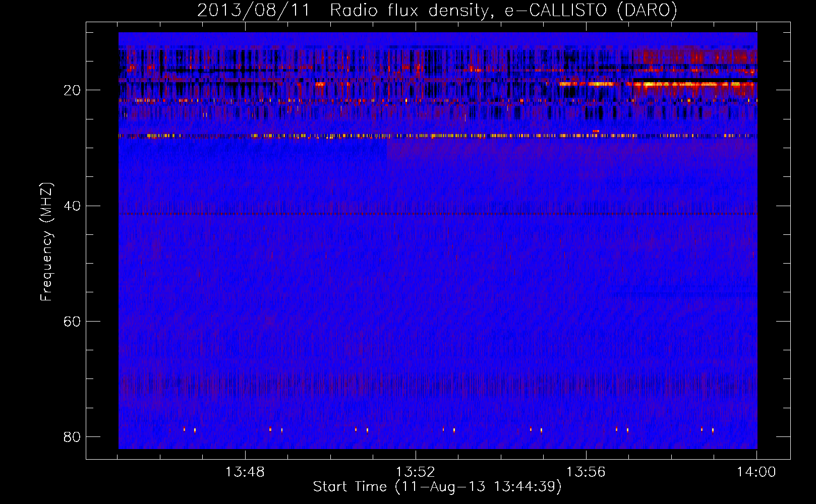
Task: Click the 13:48 time tick label
Action: click(245, 472)
